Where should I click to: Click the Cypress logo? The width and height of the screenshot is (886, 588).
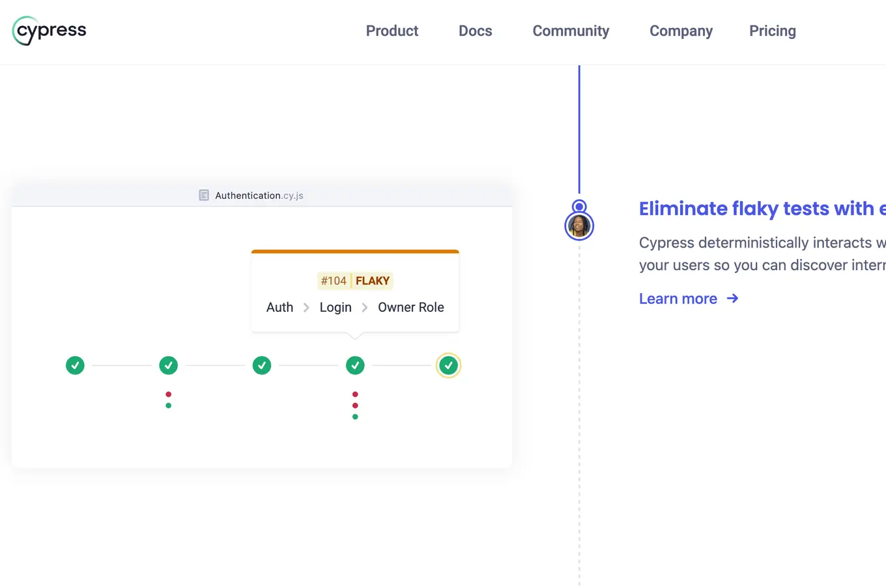tap(49, 31)
